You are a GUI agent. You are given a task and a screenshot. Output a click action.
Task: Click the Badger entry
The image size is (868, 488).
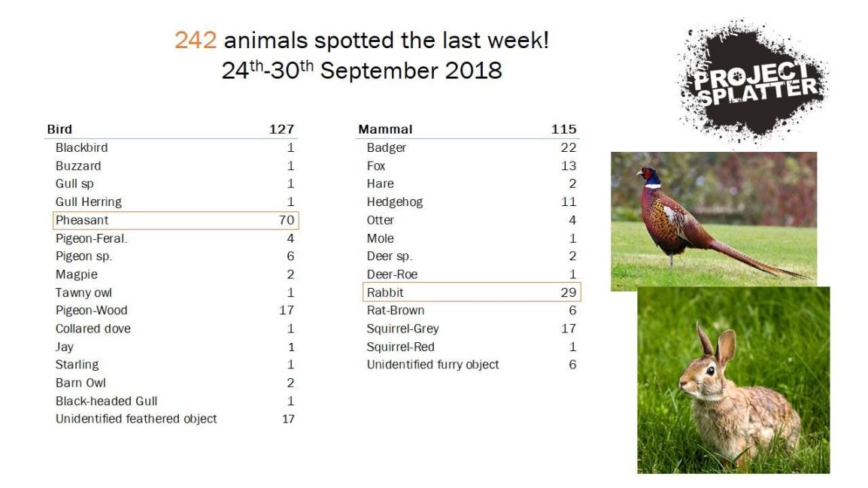click(x=385, y=147)
